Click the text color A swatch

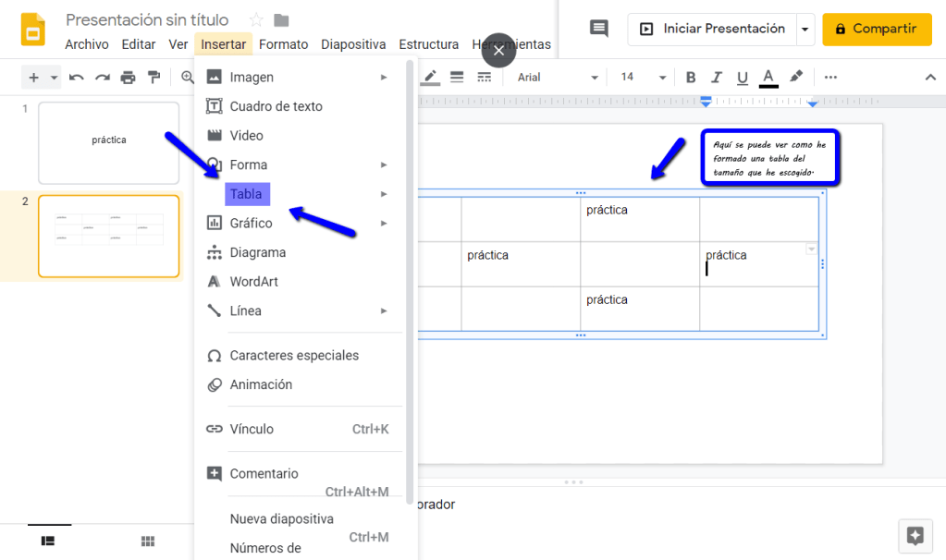click(x=768, y=78)
